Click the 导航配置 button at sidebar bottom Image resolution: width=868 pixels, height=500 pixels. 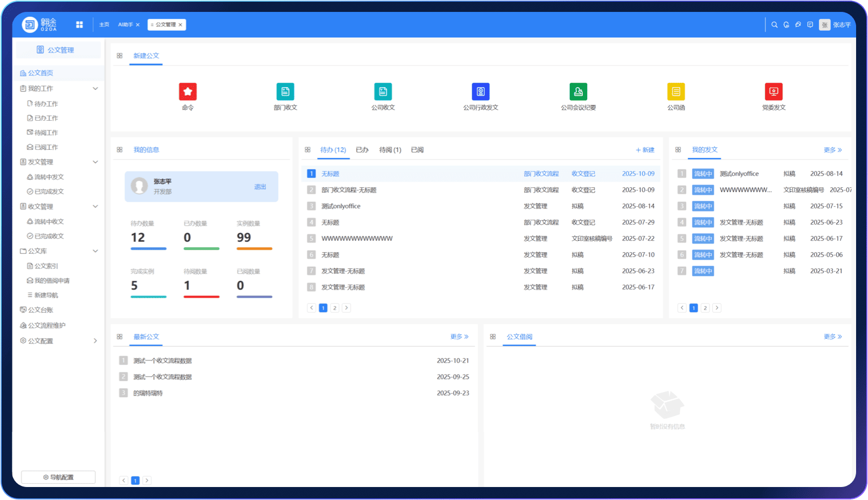(x=58, y=477)
